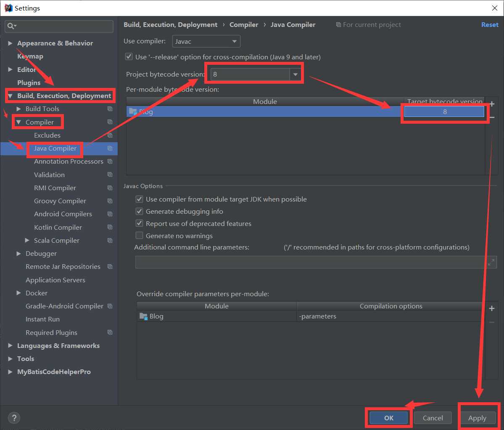Click -parameters compilation options cell

pos(391,316)
